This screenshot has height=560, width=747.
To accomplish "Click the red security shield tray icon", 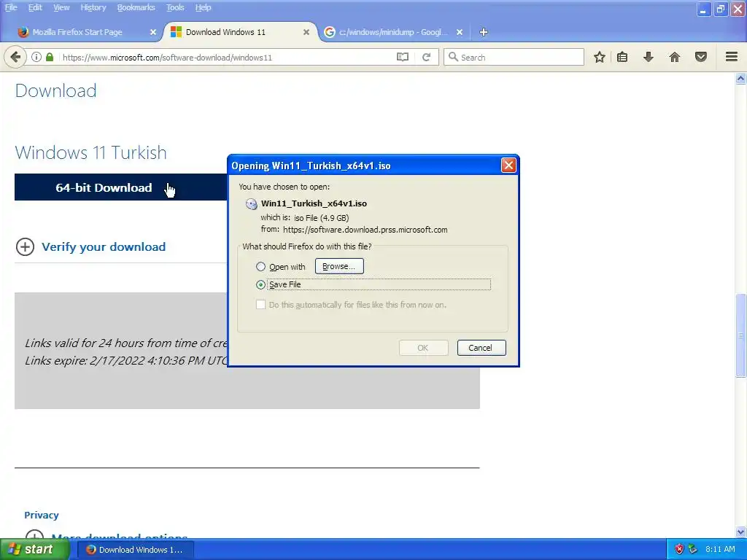I will click(679, 549).
